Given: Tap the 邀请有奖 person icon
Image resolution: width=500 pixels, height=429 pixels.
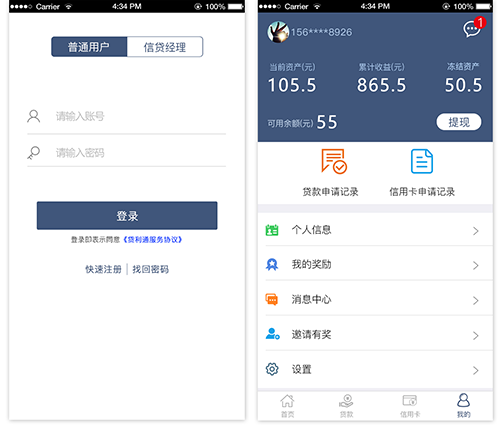Looking at the screenshot, I should coord(272,334).
